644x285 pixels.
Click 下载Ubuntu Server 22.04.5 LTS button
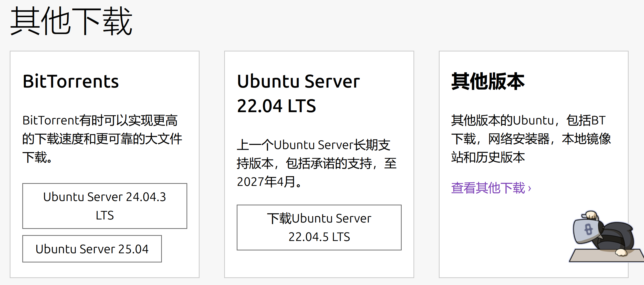pyautogui.click(x=319, y=227)
